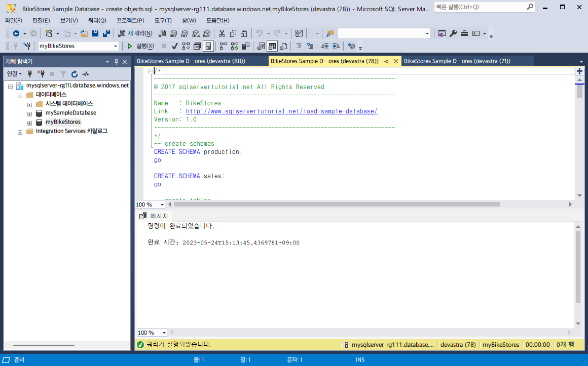The width and height of the screenshot is (588, 366).
Task: Open the Toolbox briefcase icon
Action: point(464,34)
